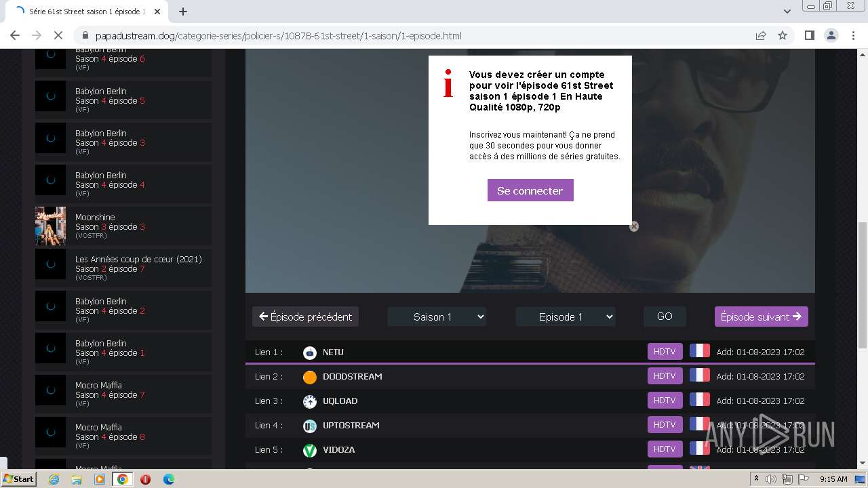The width and height of the screenshot is (868, 488).
Task: Click the volume tray icon
Action: pos(771,479)
